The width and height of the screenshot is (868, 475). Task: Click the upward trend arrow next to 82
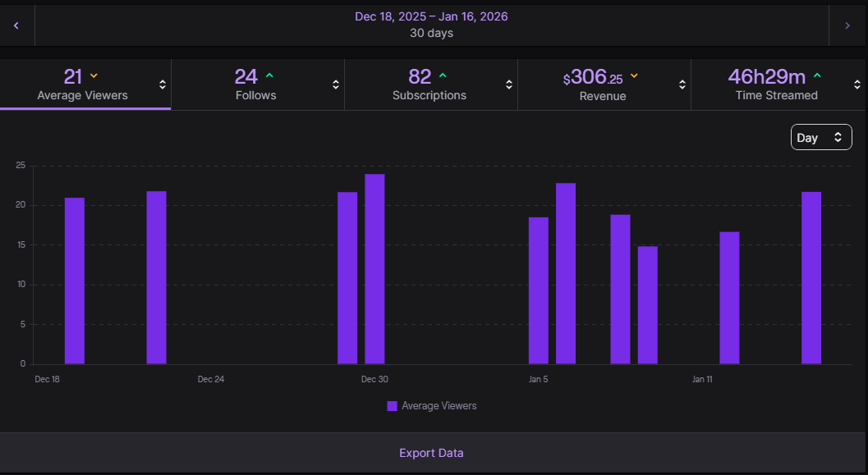point(443,75)
